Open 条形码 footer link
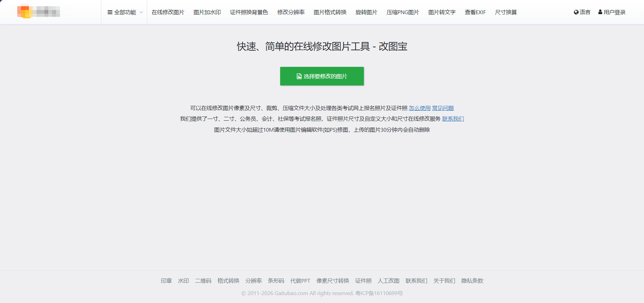This screenshot has height=303, width=644. click(x=276, y=281)
